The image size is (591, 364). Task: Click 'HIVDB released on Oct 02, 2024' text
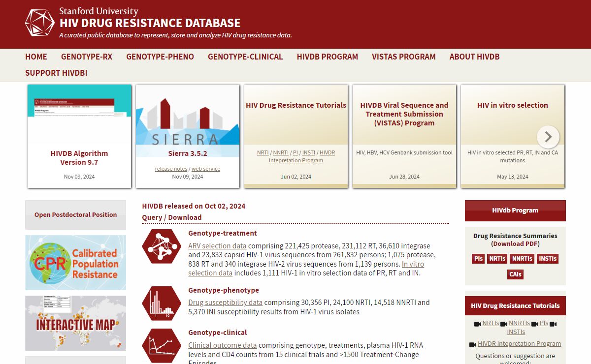[194, 206]
